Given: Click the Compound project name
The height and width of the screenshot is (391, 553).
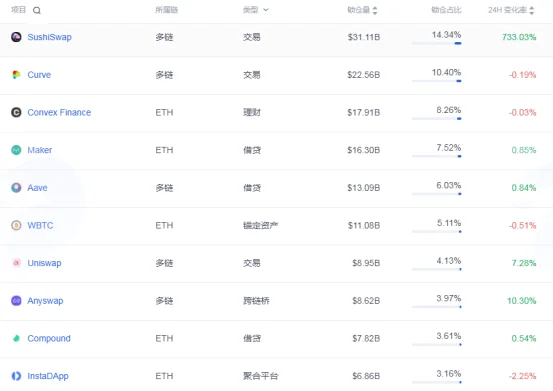Looking at the screenshot, I should 49,338.
